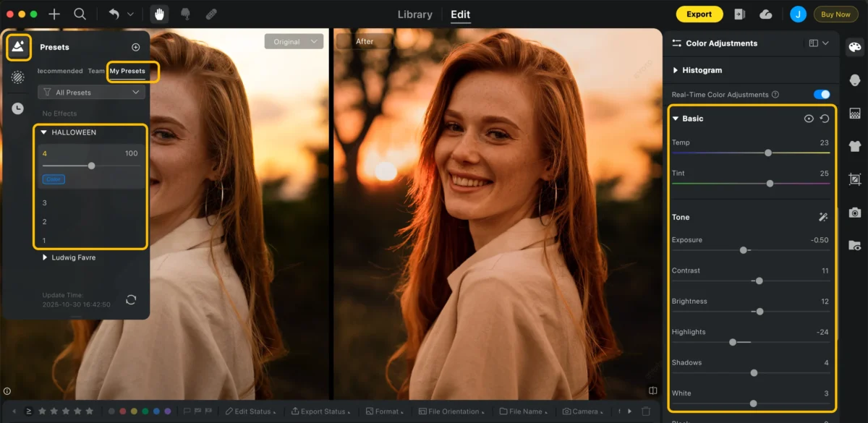Toggle compare split view icon below the preview

coord(653,390)
